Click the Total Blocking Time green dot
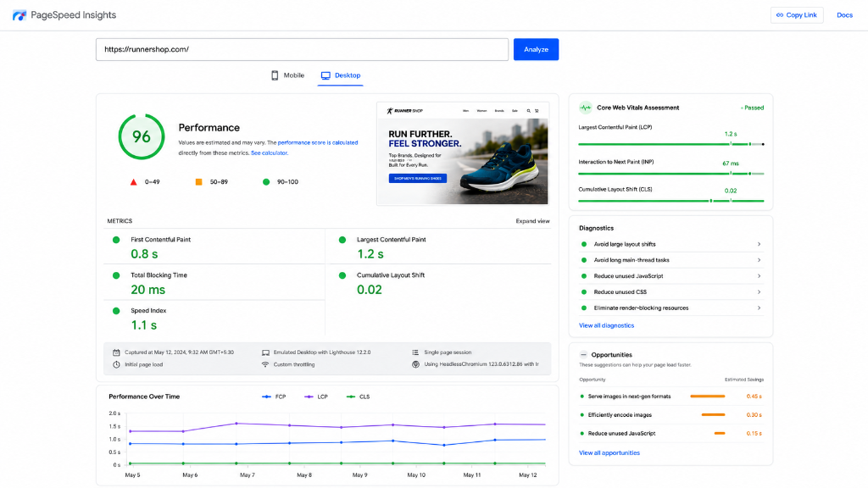Viewport: 868px width, 488px height. coord(116,275)
